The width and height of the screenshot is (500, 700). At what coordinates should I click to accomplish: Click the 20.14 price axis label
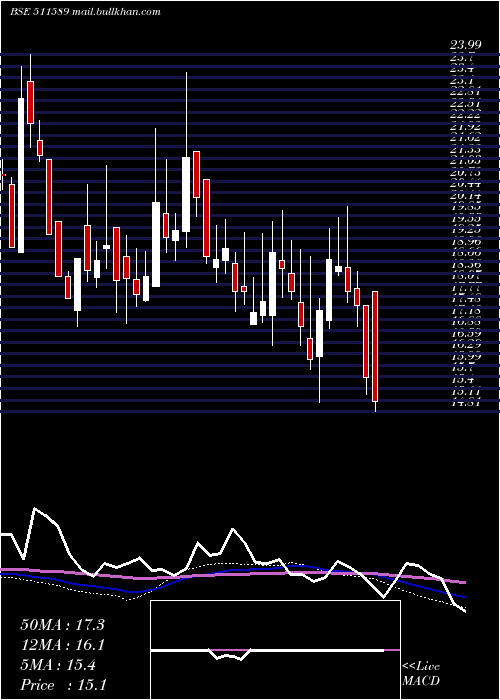(465, 196)
